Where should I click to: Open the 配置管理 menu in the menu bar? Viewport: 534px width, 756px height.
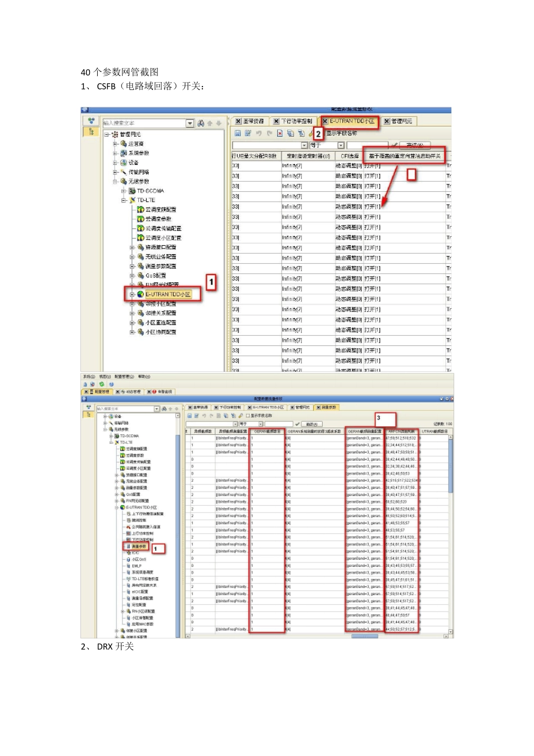[124, 377]
